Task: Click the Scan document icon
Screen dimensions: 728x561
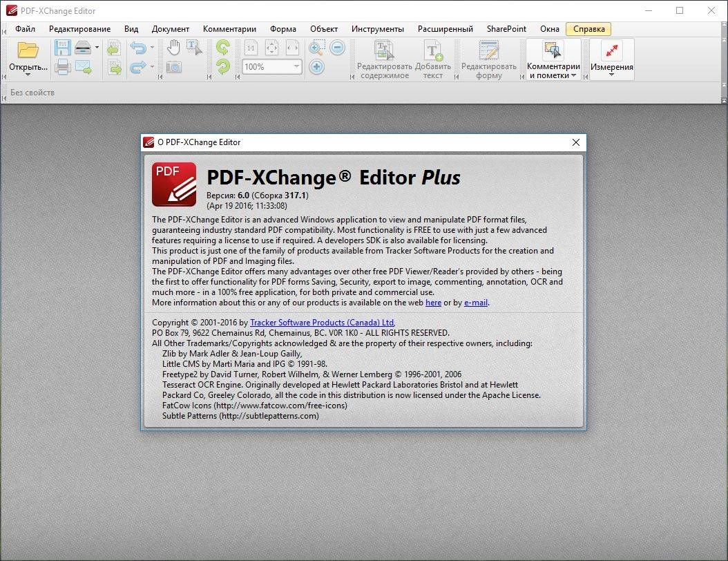Action: tap(83, 48)
